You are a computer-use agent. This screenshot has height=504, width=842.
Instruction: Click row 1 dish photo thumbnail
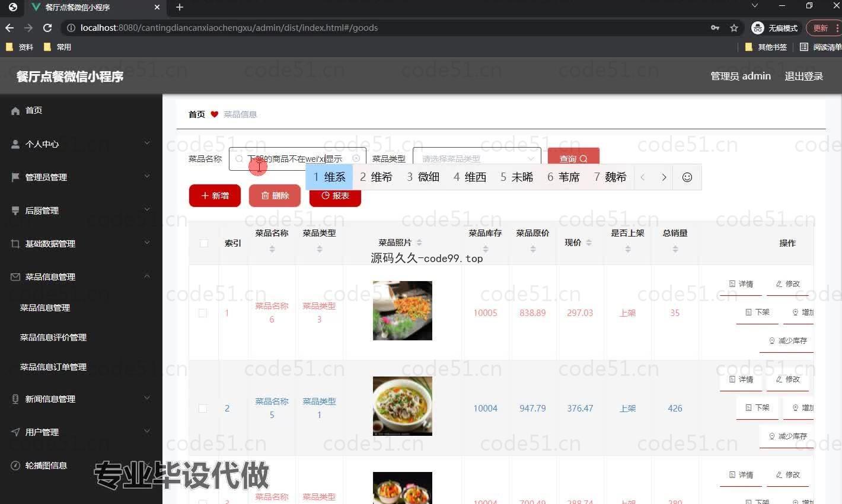[403, 311]
